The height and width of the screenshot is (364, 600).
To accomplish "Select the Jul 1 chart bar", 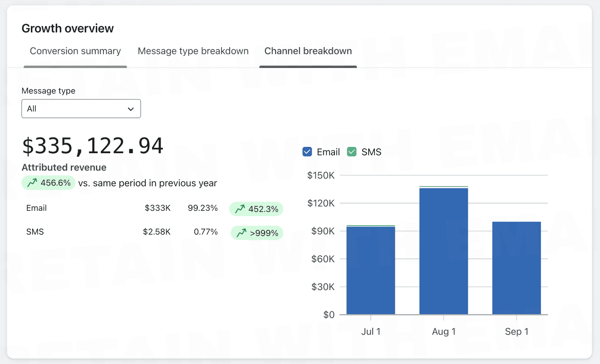I will tap(371, 270).
